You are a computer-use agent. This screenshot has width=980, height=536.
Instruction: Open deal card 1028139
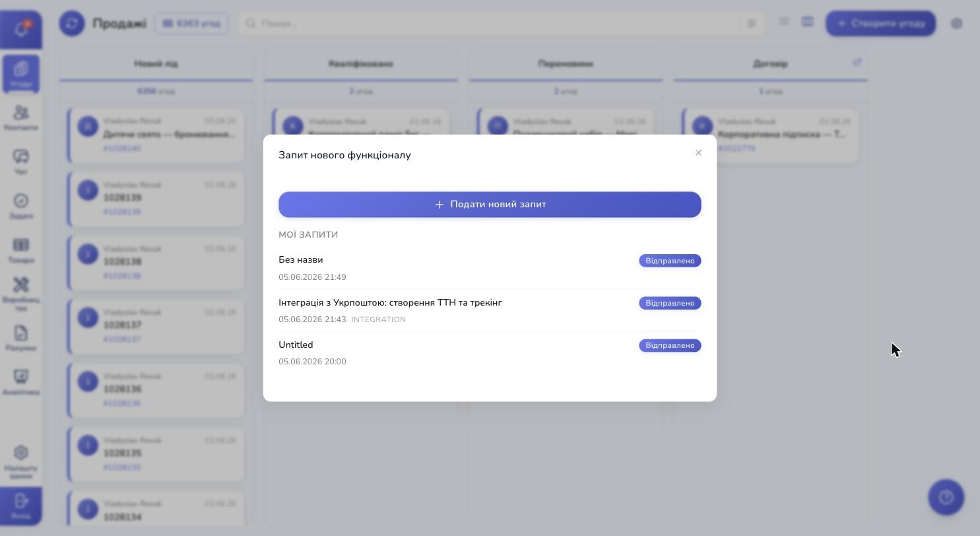tap(156, 199)
